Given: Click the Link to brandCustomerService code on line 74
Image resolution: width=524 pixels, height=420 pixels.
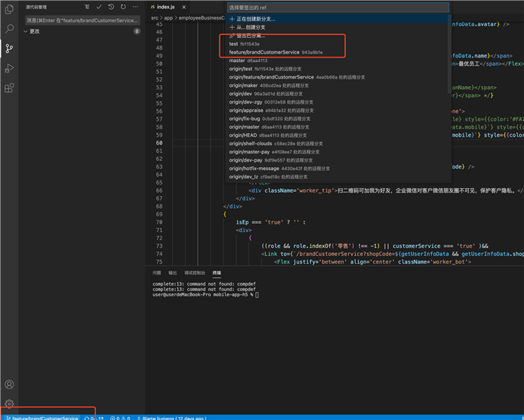Looking at the screenshot, I should click(393, 254).
